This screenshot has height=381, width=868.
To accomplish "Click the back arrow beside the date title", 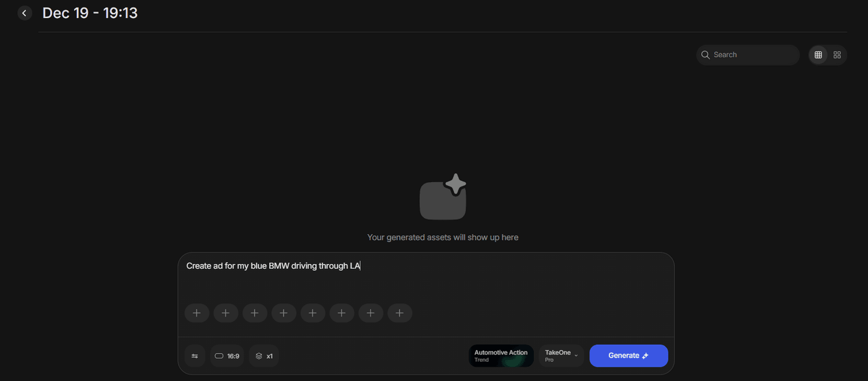I will 24,13.
